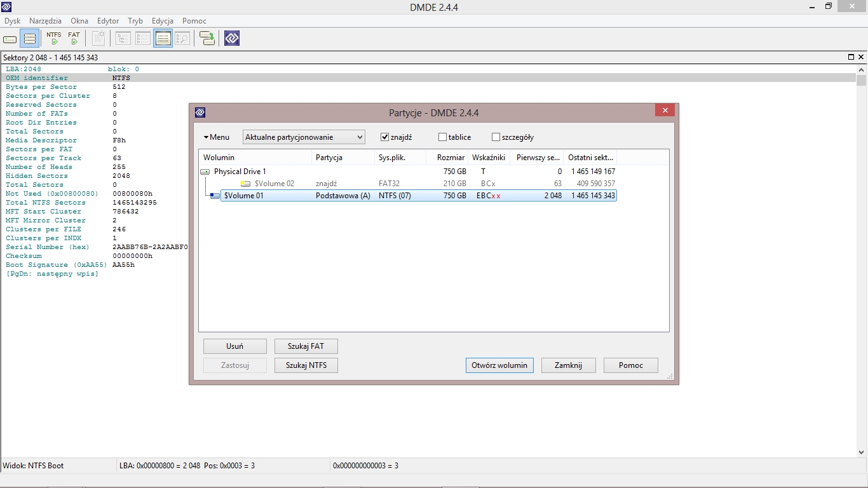Open the Narzędzia menu
Image resolution: width=868 pixels, height=488 pixels.
(x=44, y=21)
